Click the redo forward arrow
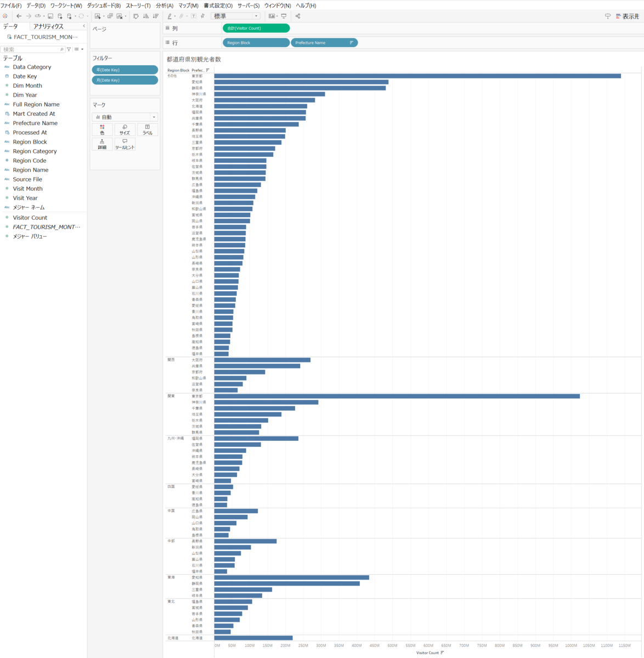644x658 pixels. (29, 16)
